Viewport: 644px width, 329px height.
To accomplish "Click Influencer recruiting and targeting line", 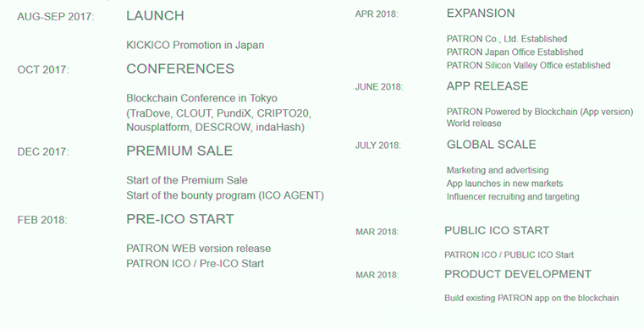I will (x=513, y=196).
